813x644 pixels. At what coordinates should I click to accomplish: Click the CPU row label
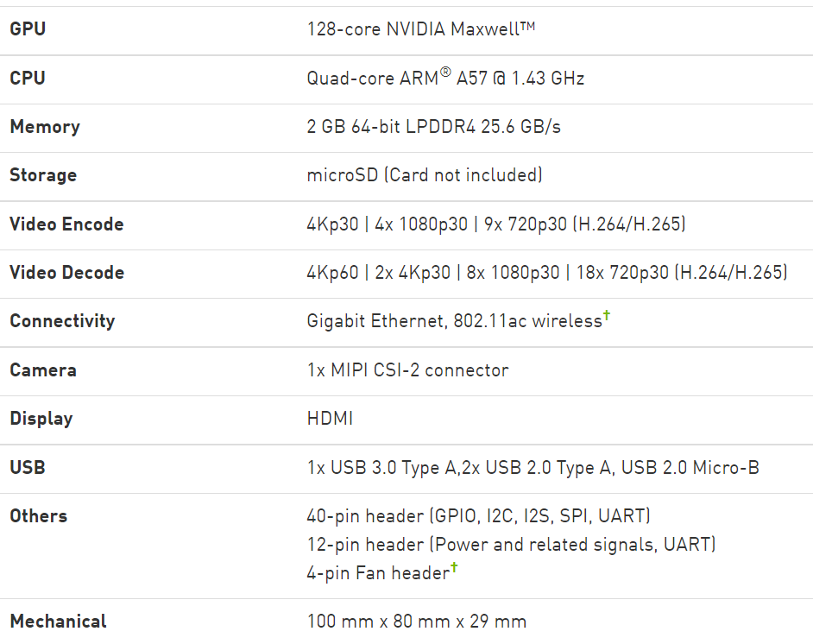pyautogui.click(x=28, y=79)
